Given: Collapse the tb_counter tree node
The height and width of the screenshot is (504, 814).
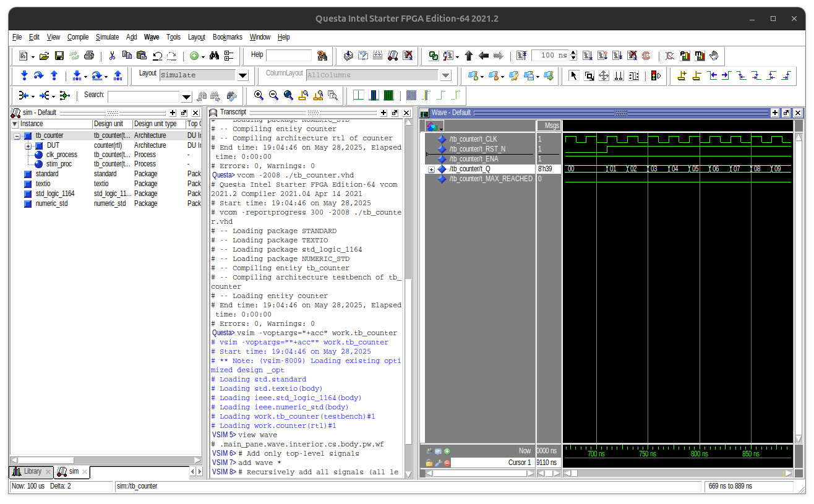Looking at the screenshot, I should click(x=17, y=135).
